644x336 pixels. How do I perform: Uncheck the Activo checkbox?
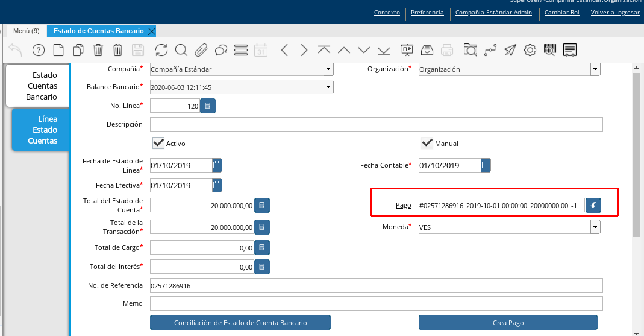[158, 143]
